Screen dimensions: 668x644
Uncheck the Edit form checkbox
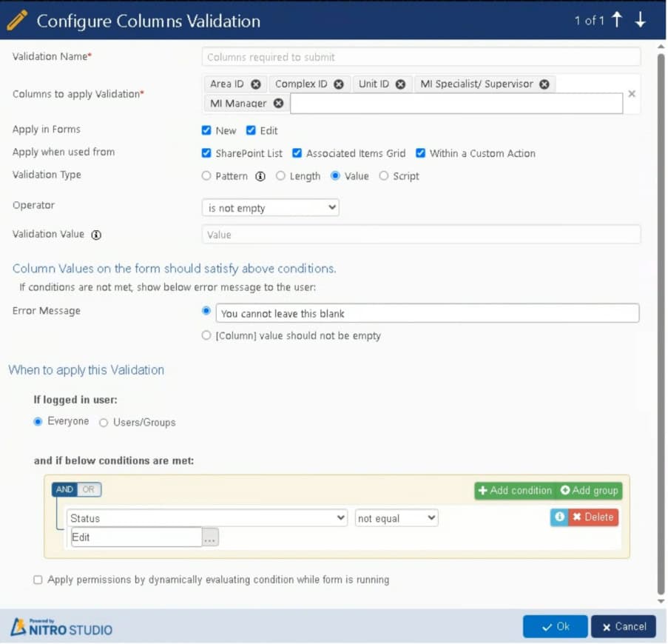(x=251, y=130)
